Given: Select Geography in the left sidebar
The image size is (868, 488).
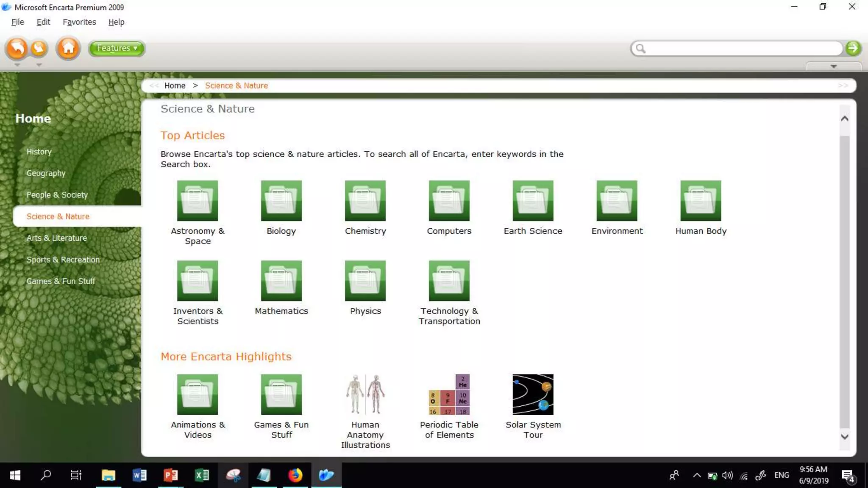Looking at the screenshot, I should 46,173.
